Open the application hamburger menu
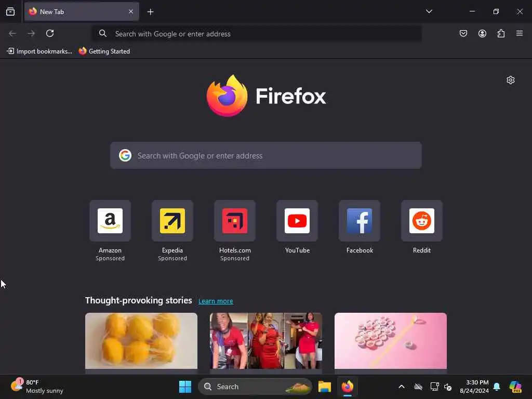 click(x=520, y=33)
